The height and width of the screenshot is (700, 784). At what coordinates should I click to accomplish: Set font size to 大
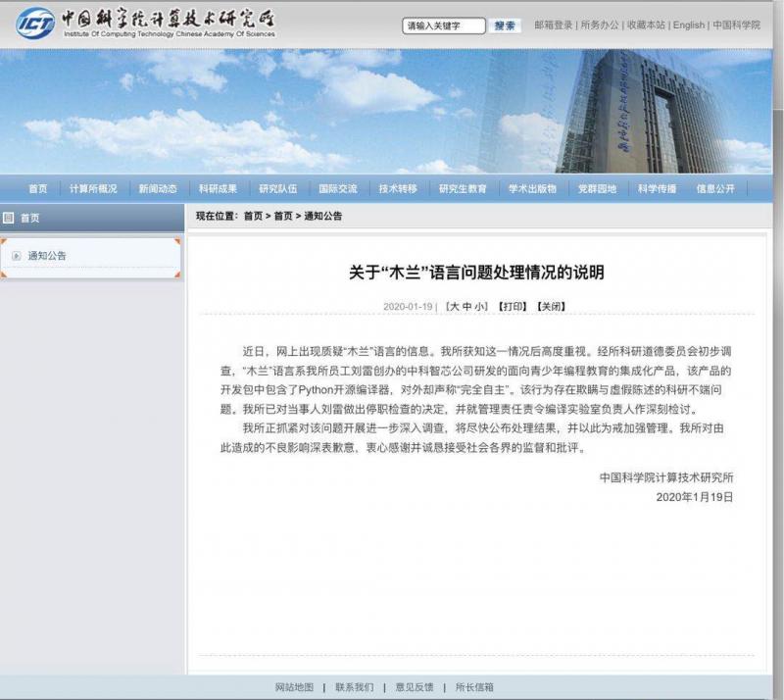tap(455, 307)
